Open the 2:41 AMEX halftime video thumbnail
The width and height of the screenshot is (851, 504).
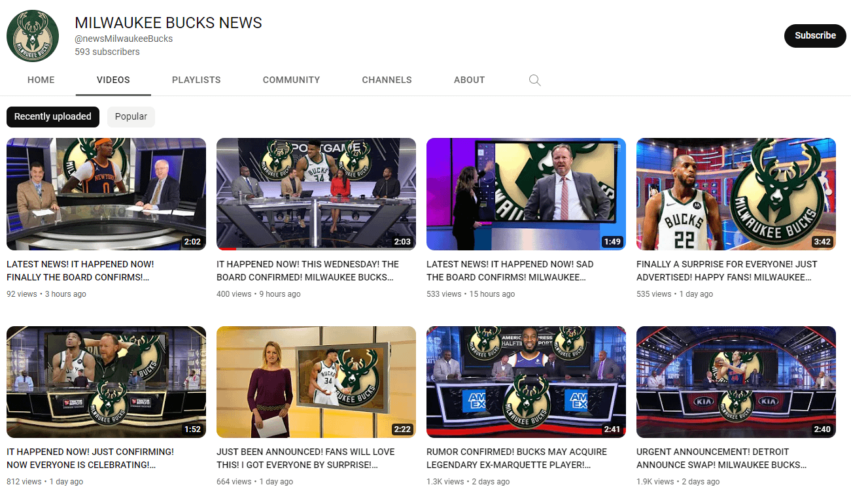[x=526, y=382]
